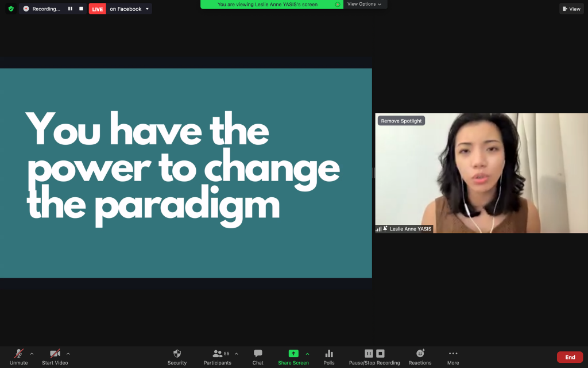Screen dimensions: 588x368
Task: Stop recording from the bottom toolbar
Action: [x=380, y=354]
